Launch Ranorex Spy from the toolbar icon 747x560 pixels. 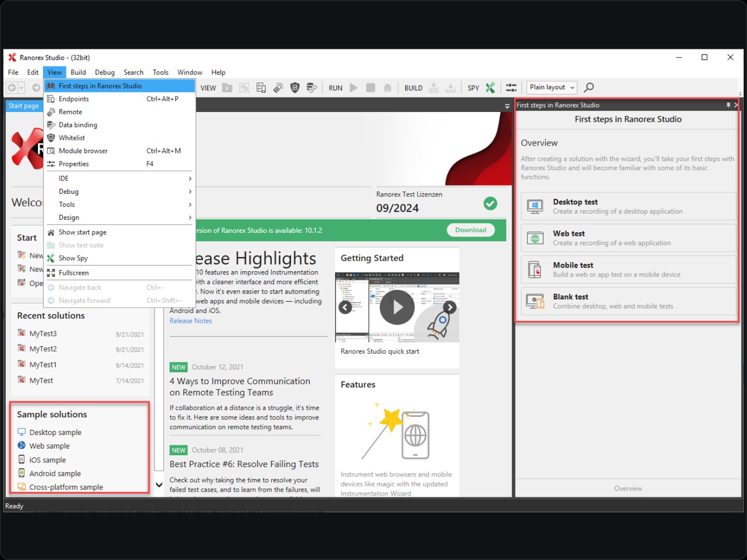click(x=490, y=88)
